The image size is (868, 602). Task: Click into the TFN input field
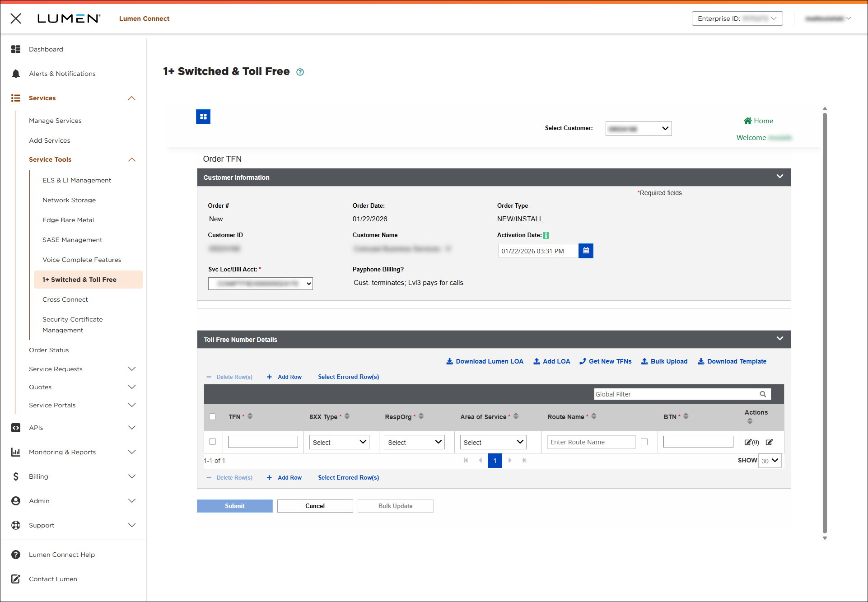pos(263,442)
